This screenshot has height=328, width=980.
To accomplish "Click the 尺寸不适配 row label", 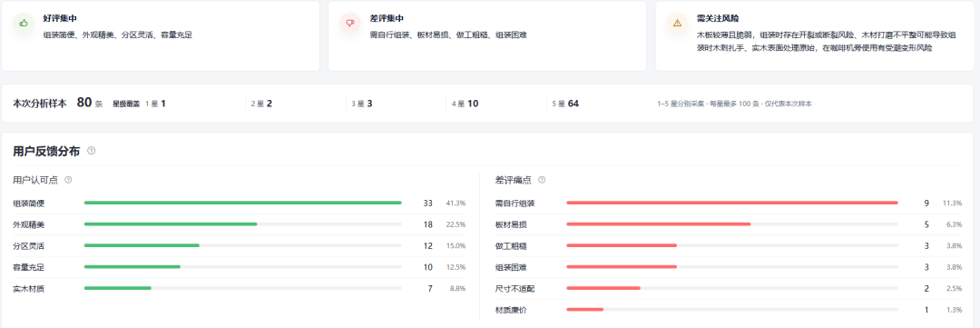I will click(x=515, y=289).
